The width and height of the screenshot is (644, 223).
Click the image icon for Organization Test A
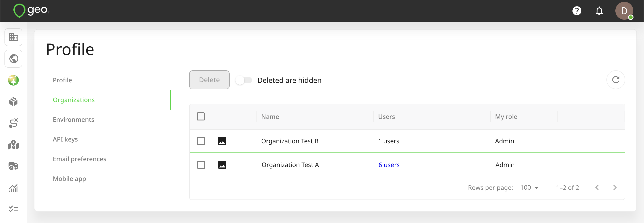[222, 165]
